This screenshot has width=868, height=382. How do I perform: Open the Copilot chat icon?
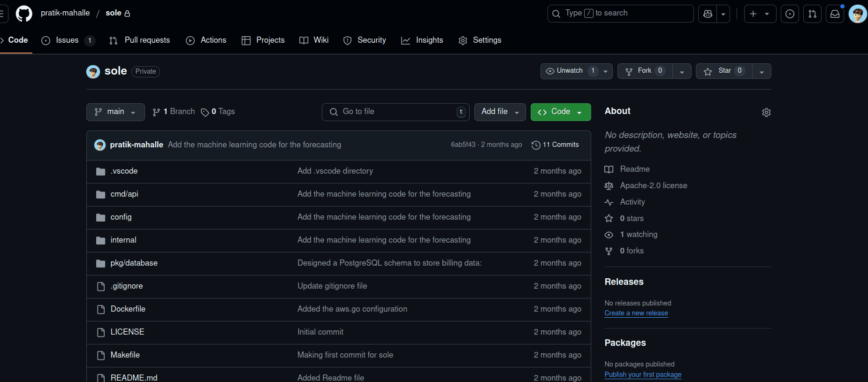pos(708,14)
